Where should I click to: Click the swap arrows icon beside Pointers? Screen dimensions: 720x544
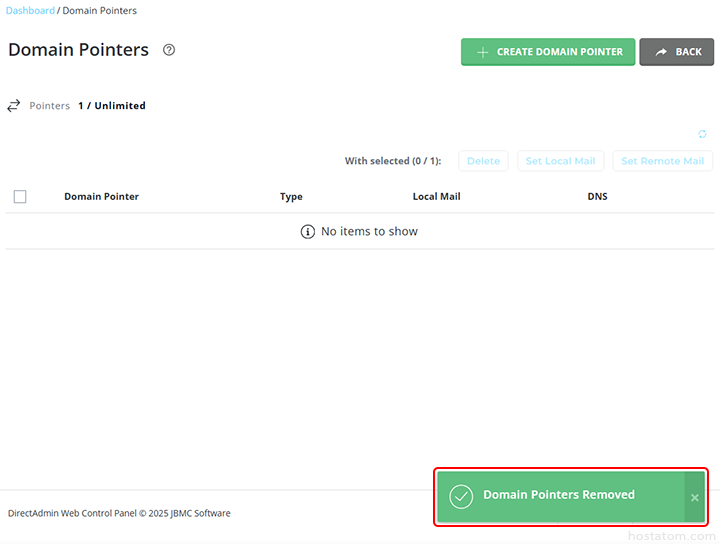pos(14,105)
